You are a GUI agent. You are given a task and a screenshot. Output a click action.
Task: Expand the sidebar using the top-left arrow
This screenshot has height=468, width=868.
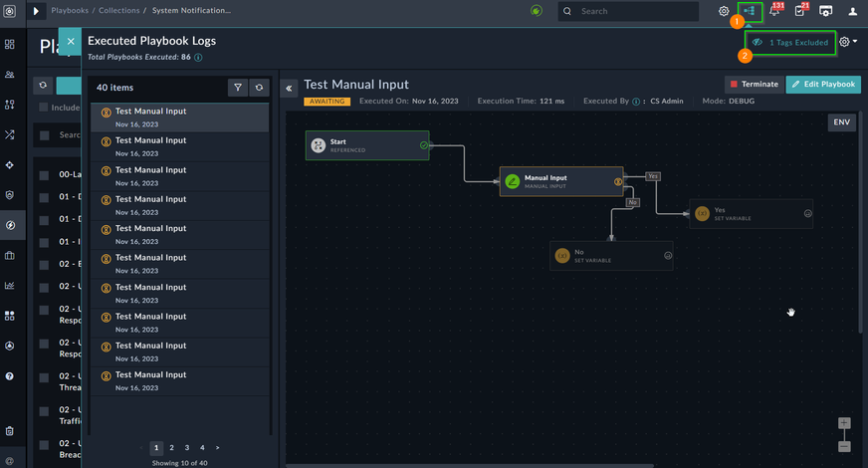37,11
